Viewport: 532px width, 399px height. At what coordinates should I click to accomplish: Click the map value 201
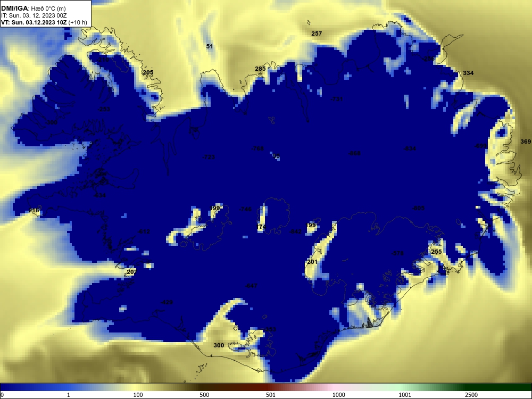[312, 262]
